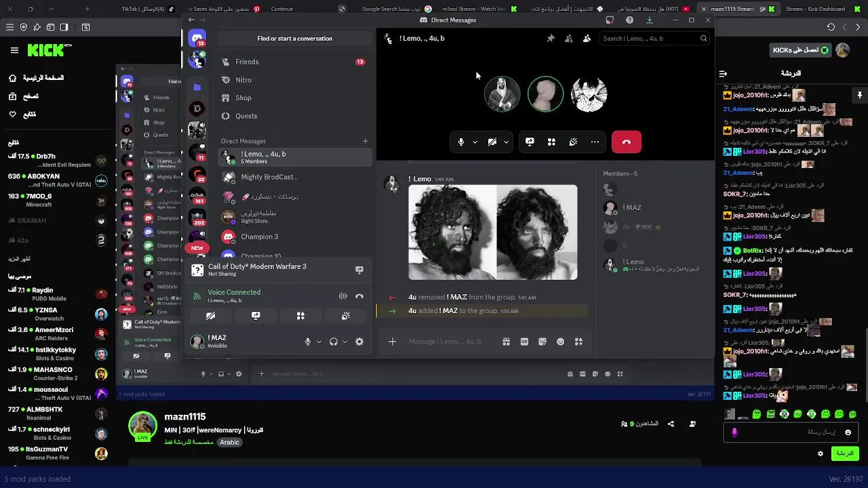Share Call of Duty game screen
Screen dimensions: 868x488
coord(359,270)
